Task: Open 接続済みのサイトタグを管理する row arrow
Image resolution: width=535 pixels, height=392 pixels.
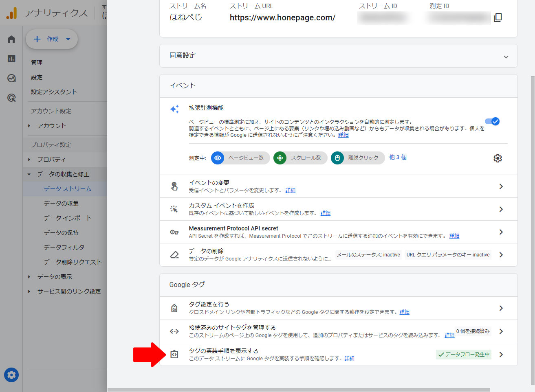Action: point(501,331)
